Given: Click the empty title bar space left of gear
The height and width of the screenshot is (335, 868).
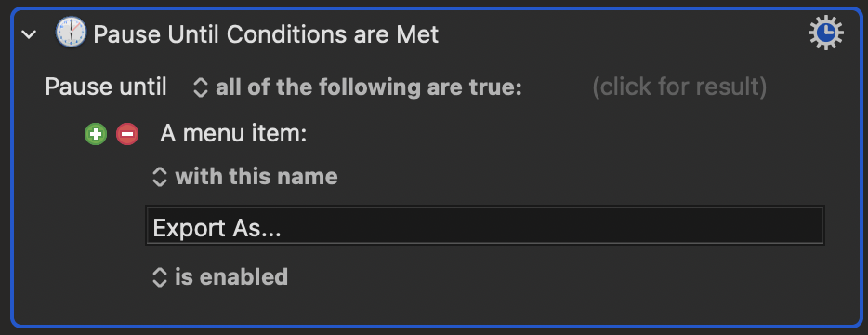Looking at the screenshot, I should (620, 34).
